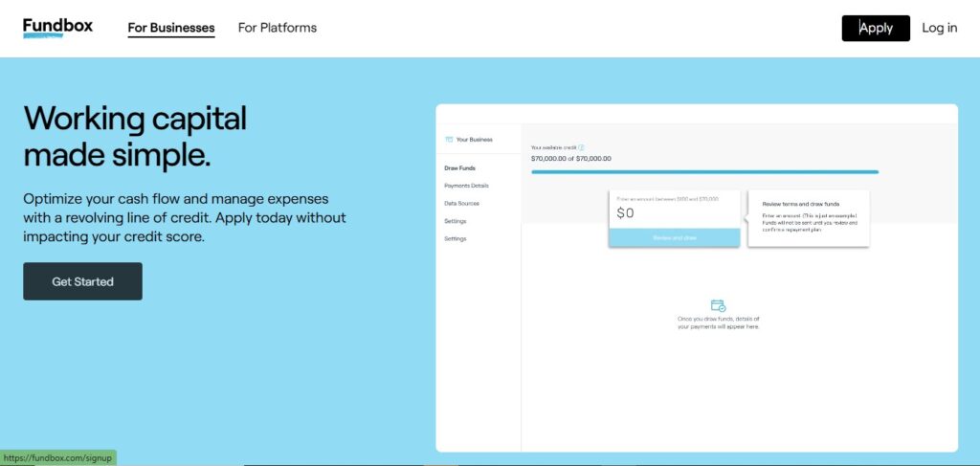Viewport: 980px width, 466px height.
Task: Click "Once you draw funds" message text
Action: pos(718,323)
